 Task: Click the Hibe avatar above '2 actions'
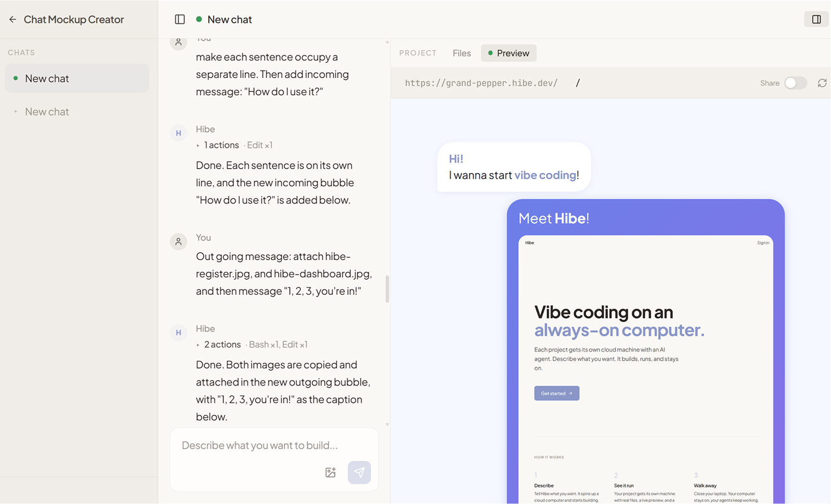click(178, 332)
